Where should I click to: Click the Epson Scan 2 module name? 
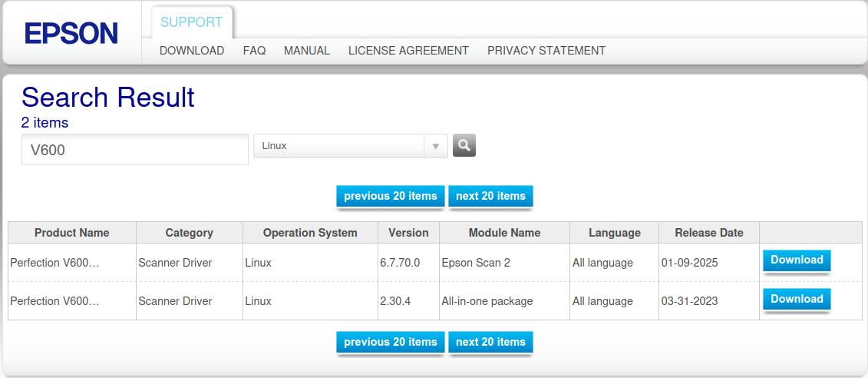pyautogui.click(x=476, y=263)
